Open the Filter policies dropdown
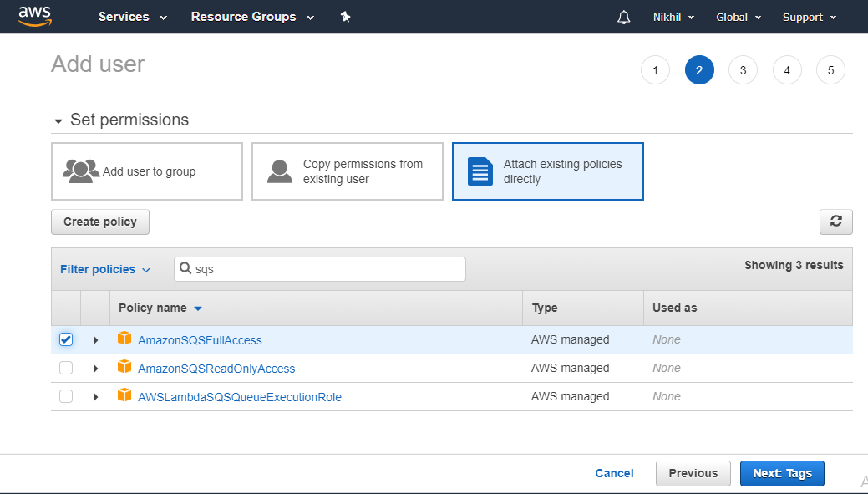 coord(105,269)
